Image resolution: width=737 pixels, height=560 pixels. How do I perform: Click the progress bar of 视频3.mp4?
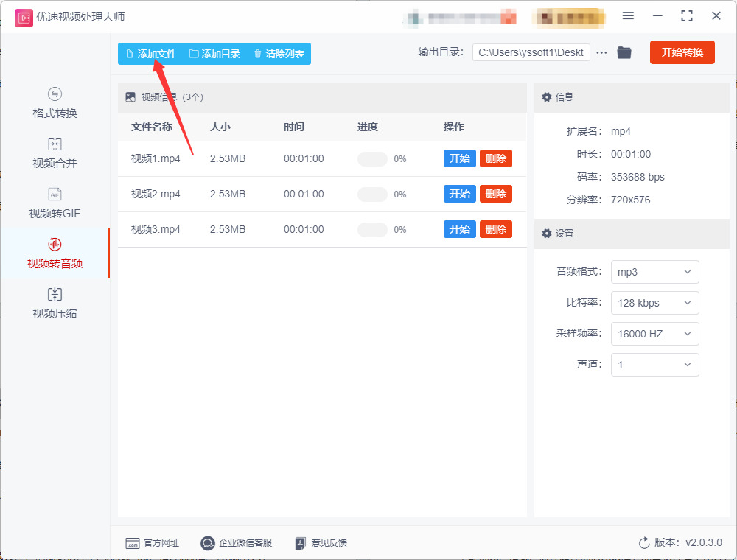[x=372, y=230]
